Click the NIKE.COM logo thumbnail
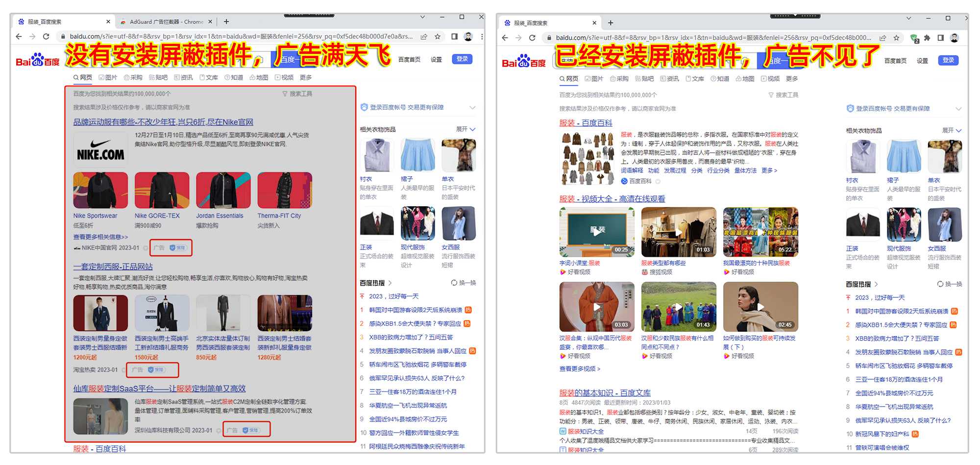The width and height of the screenshot is (980, 465). [100, 150]
